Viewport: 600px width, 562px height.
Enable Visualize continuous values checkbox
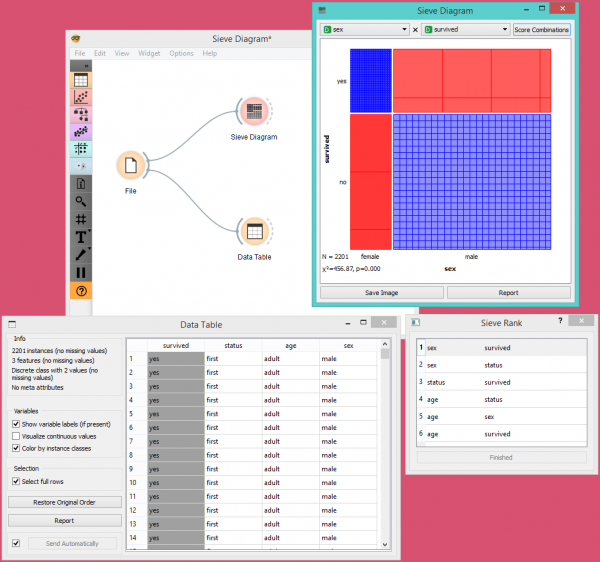16,436
